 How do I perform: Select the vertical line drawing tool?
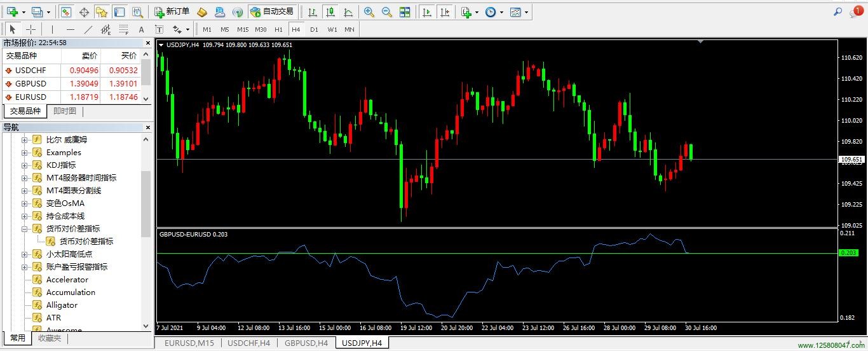[x=52, y=29]
